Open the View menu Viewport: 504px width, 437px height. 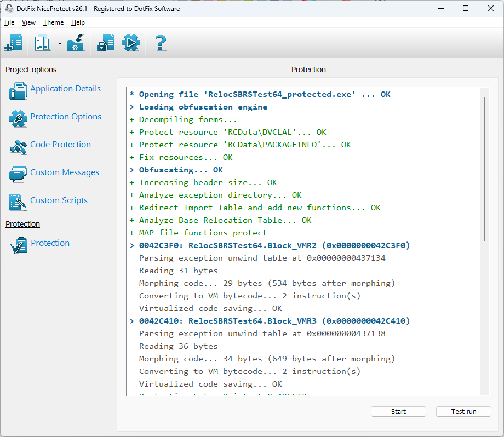(x=28, y=22)
